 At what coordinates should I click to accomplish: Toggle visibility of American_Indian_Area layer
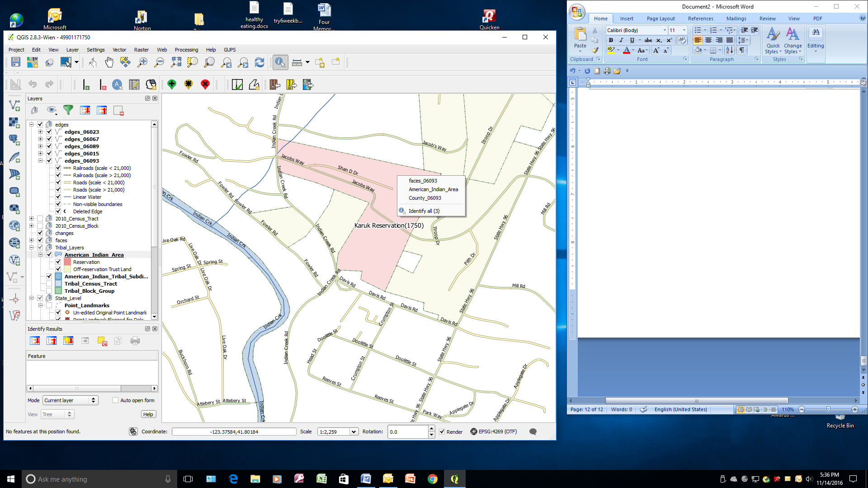(49, 254)
